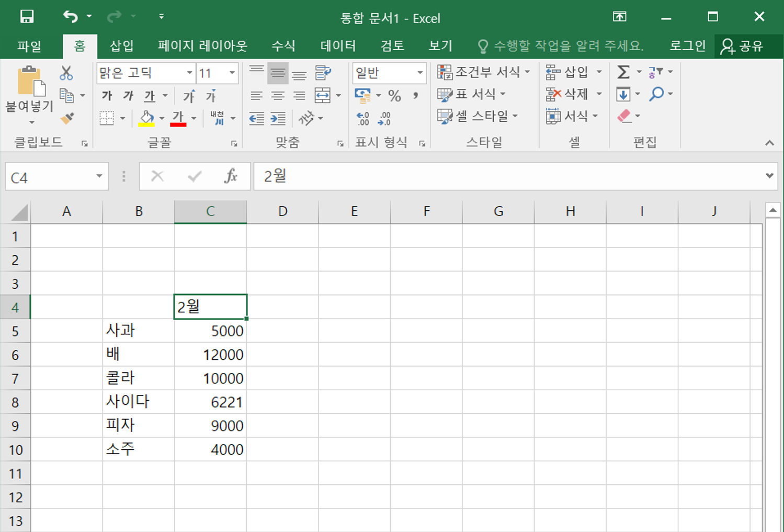Image resolution: width=784 pixels, height=532 pixels.
Task: Click the AutoSum sigma icon
Action: tap(623, 72)
